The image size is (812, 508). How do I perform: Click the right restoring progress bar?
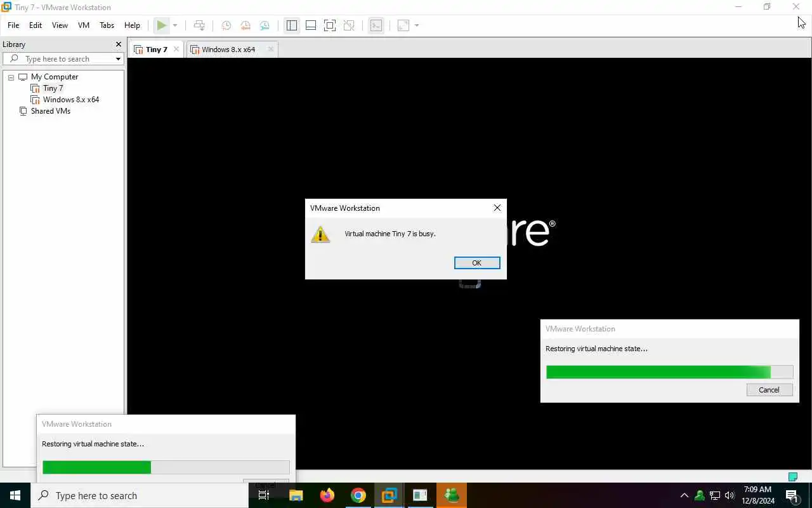click(x=669, y=372)
